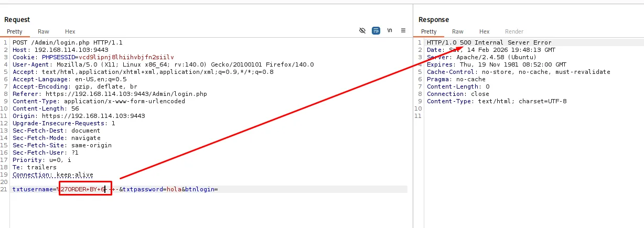
Task: Switch to the Request Raw tab
Action: [44, 31]
